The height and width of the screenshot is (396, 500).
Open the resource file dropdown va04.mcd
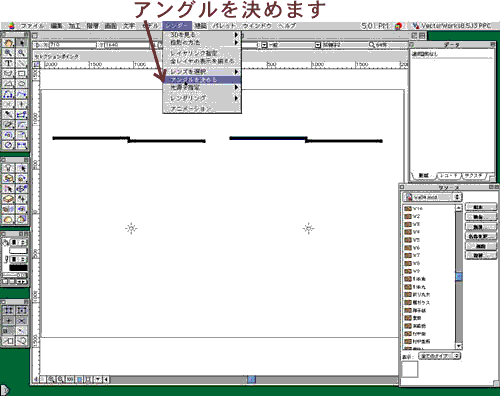pos(432,197)
